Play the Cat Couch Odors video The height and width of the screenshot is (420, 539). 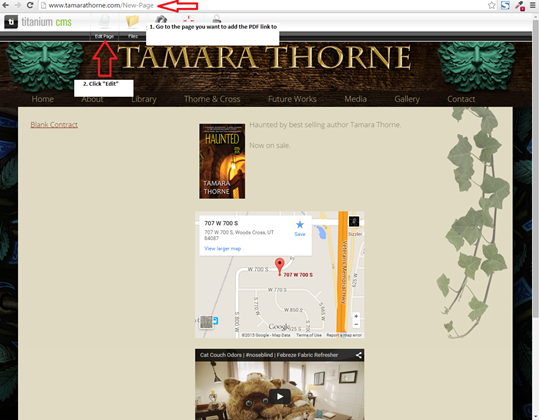click(280, 397)
